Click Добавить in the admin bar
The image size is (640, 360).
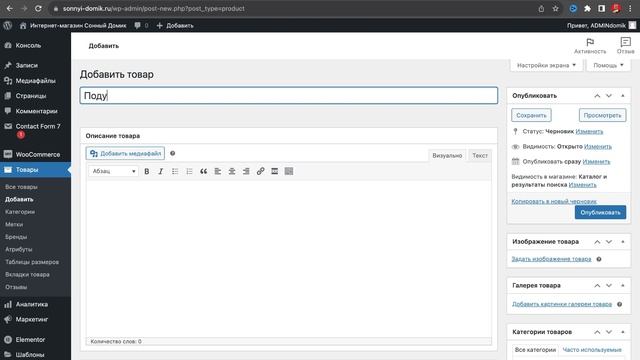tap(175, 25)
